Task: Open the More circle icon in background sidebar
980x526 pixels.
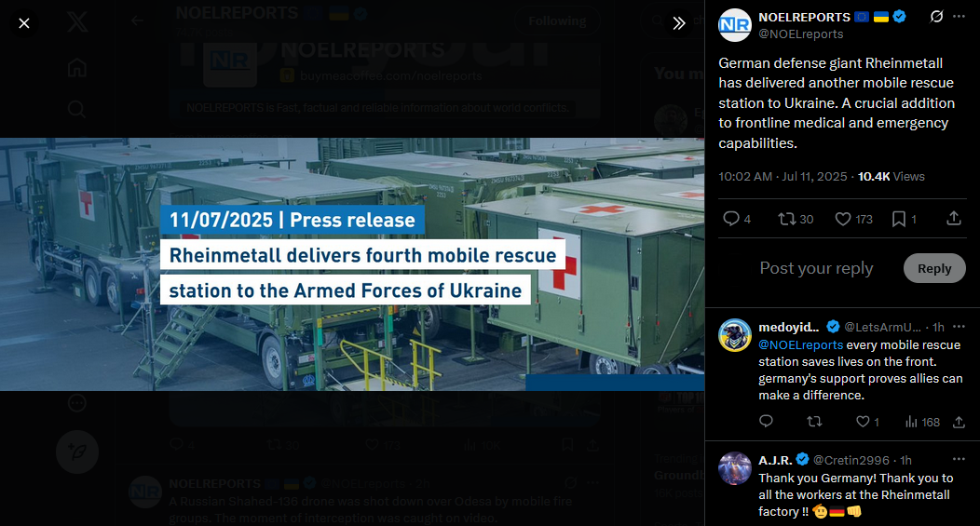Action: [77, 403]
